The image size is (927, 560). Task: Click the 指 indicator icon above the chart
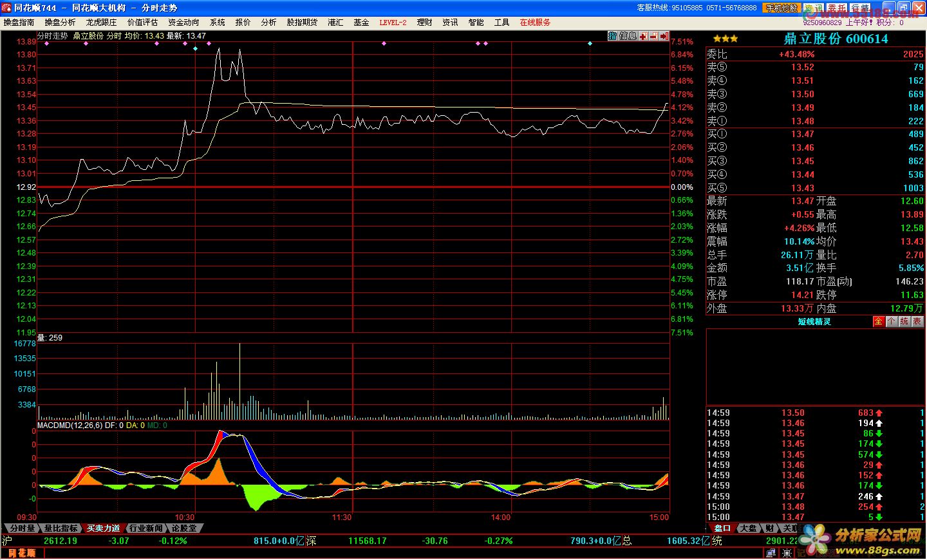coord(612,36)
